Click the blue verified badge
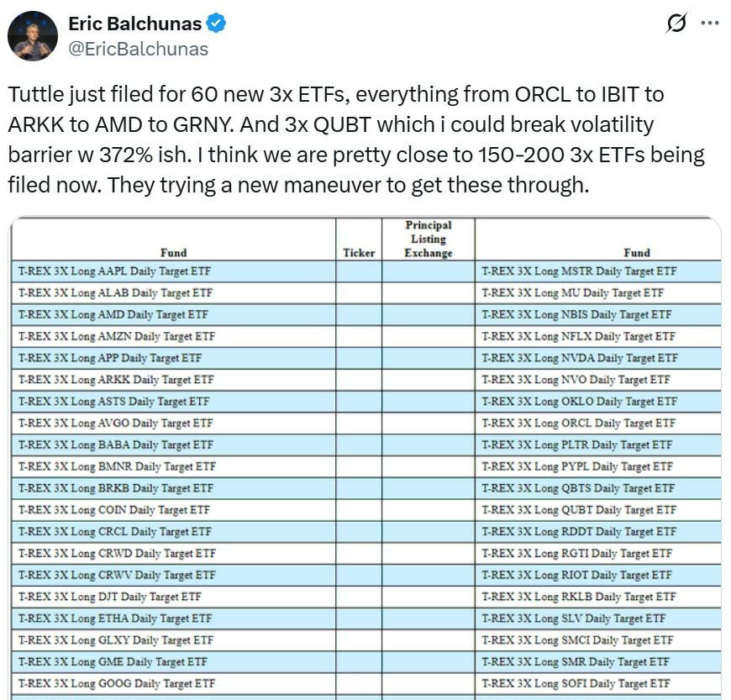 point(216,24)
